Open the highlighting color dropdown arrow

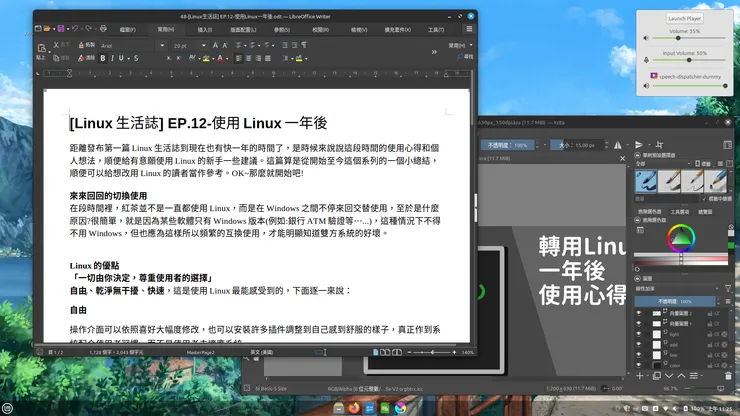pos(213,59)
